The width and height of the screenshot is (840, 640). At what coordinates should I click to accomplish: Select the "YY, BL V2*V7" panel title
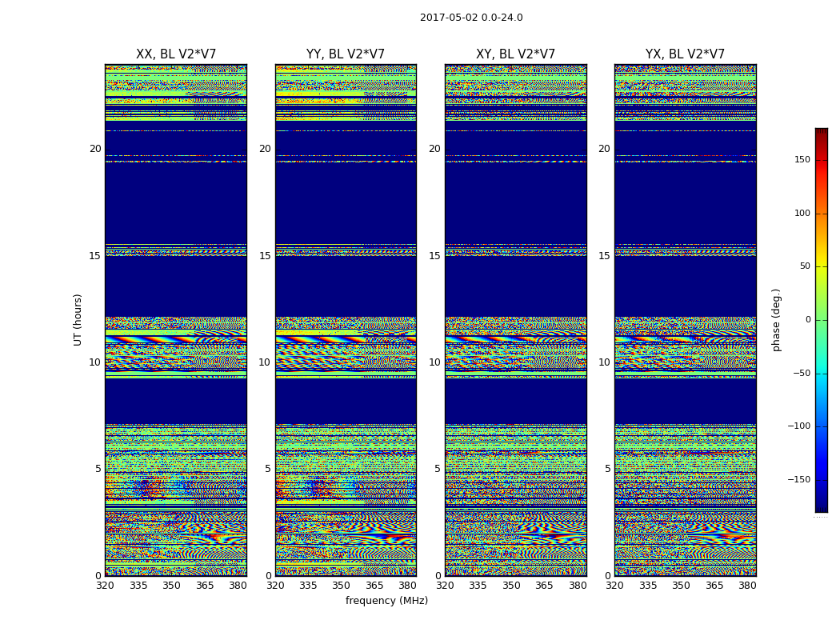pyautogui.click(x=346, y=54)
